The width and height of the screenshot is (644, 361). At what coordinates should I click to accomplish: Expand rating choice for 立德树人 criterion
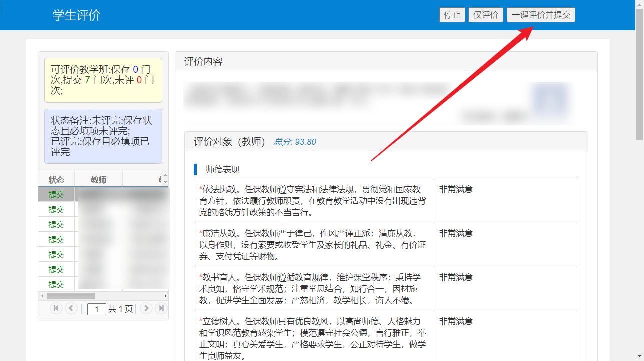pos(505,322)
